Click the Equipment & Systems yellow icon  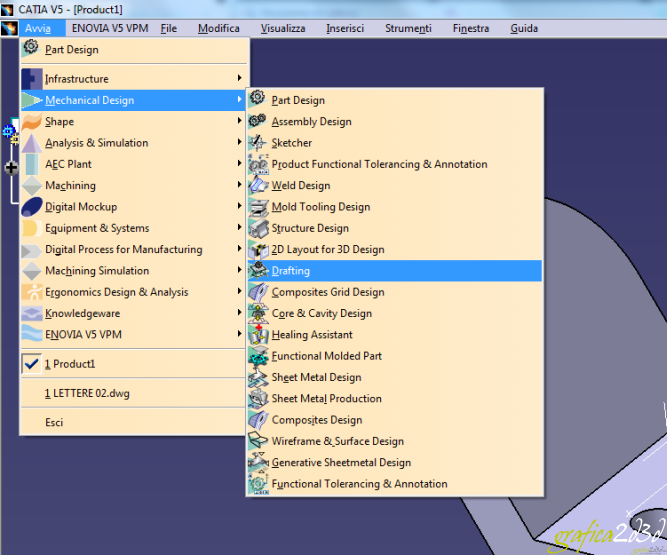32,228
